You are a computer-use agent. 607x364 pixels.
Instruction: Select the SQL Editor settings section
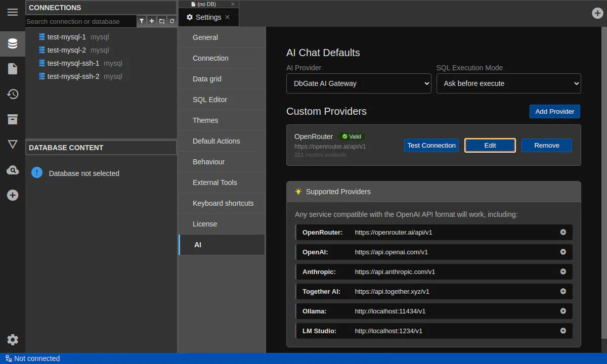pyautogui.click(x=210, y=100)
